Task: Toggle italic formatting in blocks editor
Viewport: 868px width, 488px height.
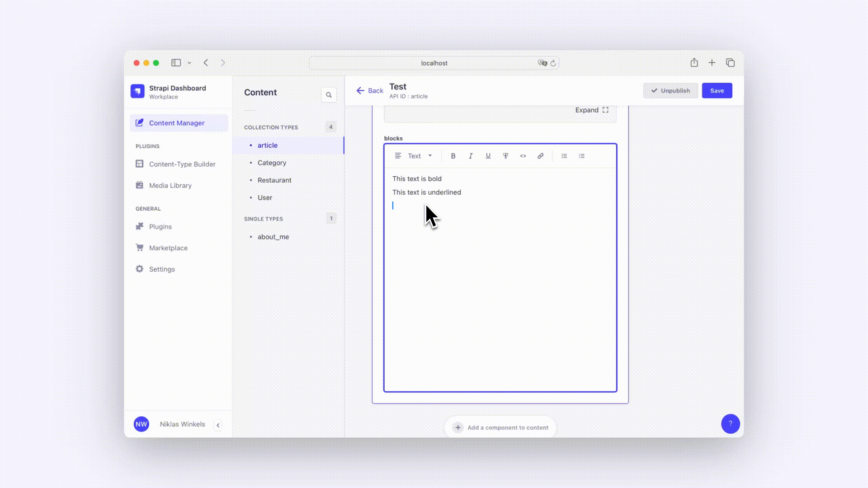Action: (471, 156)
